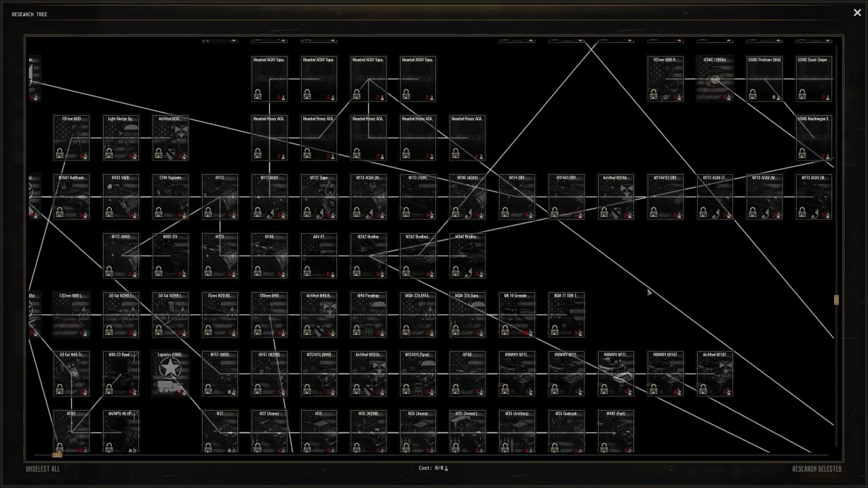Image resolution: width=868 pixels, height=488 pixels.
Task: Choose the USMC Fireteam (Mid) card
Action: [764, 79]
